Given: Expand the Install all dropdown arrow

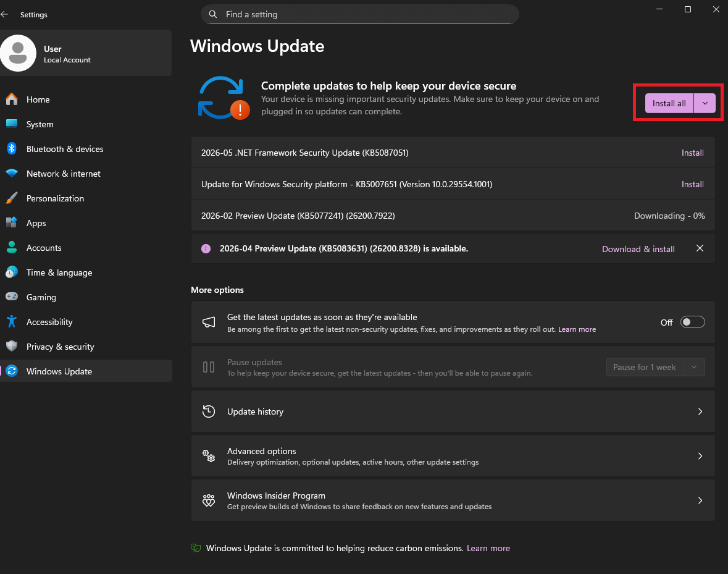Looking at the screenshot, I should pyautogui.click(x=705, y=103).
